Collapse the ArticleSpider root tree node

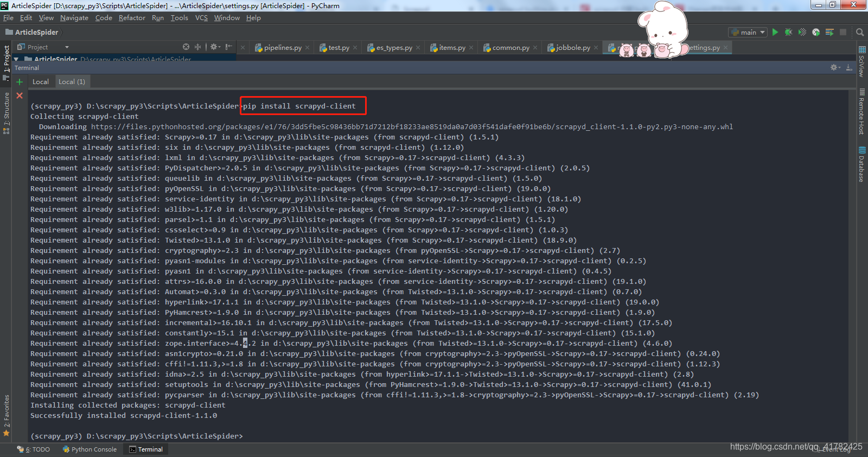tap(16, 59)
